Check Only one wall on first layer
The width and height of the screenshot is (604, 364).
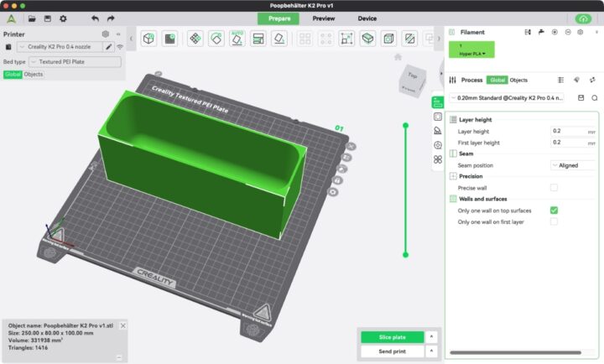pyautogui.click(x=554, y=222)
